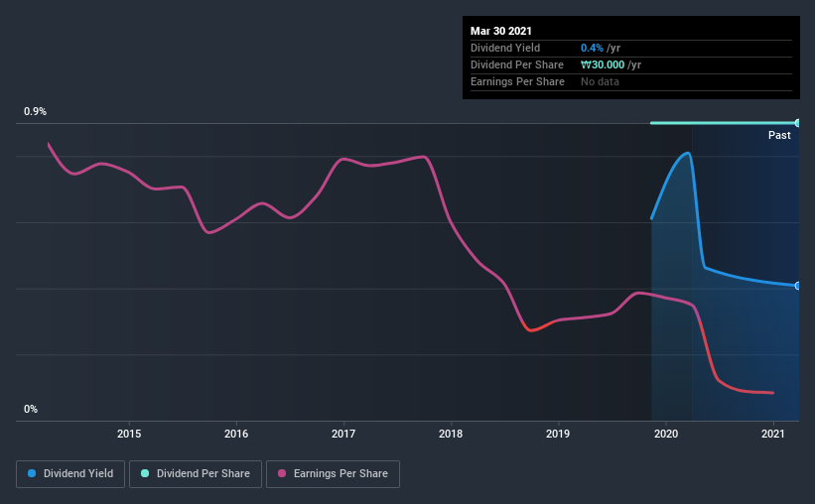This screenshot has width=815, height=504.
Task: Click the Past label in the chart
Action: [779, 135]
